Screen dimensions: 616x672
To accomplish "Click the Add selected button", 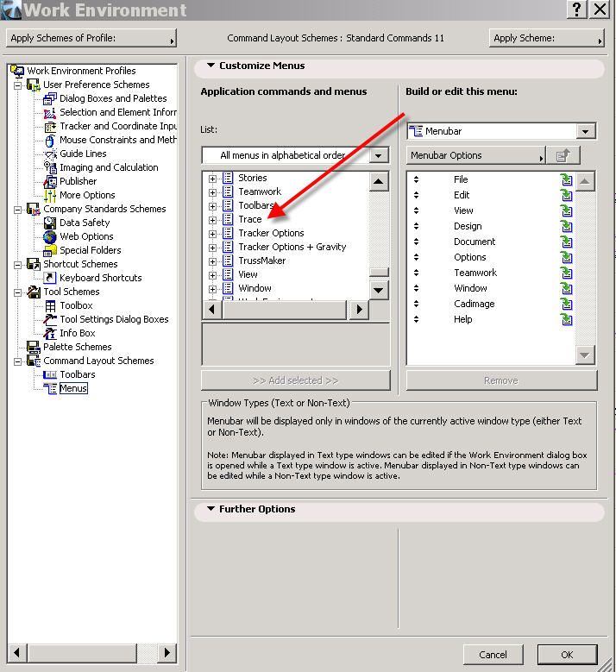I will coord(296,380).
